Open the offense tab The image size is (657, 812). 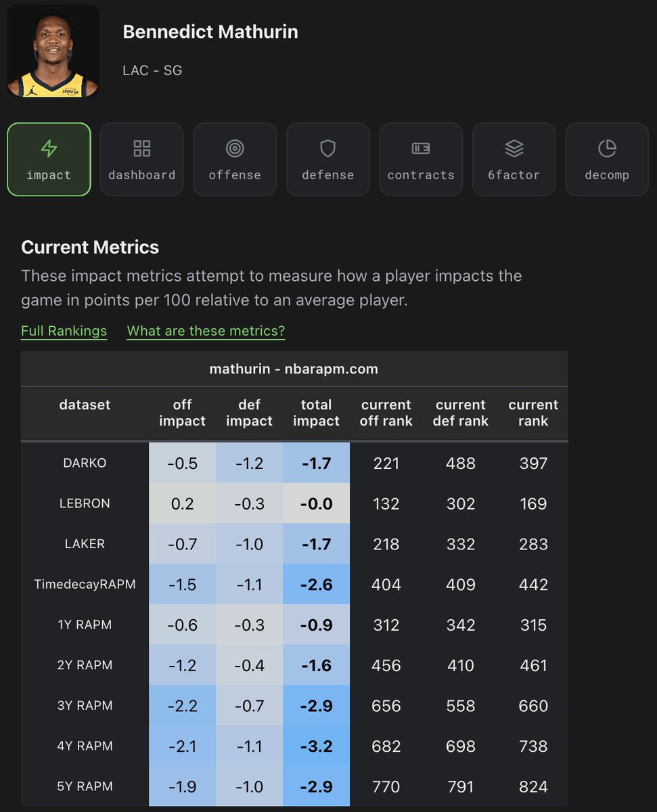pos(235,160)
